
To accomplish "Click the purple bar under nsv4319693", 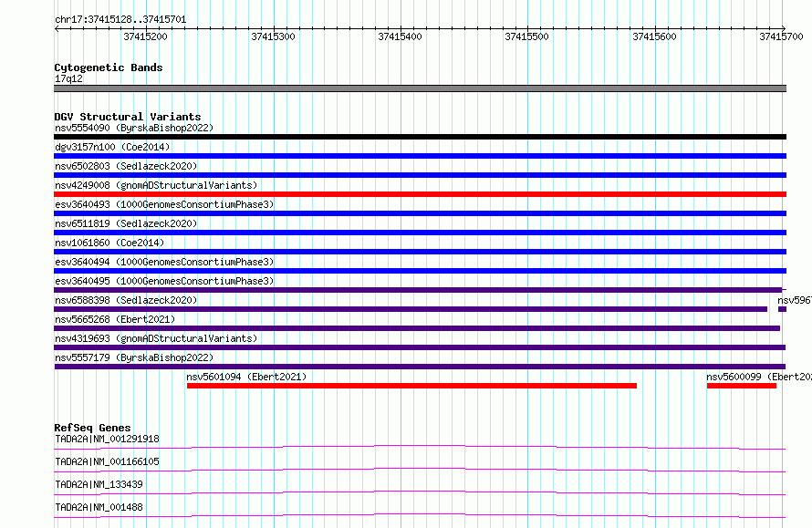I will (x=420, y=347).
